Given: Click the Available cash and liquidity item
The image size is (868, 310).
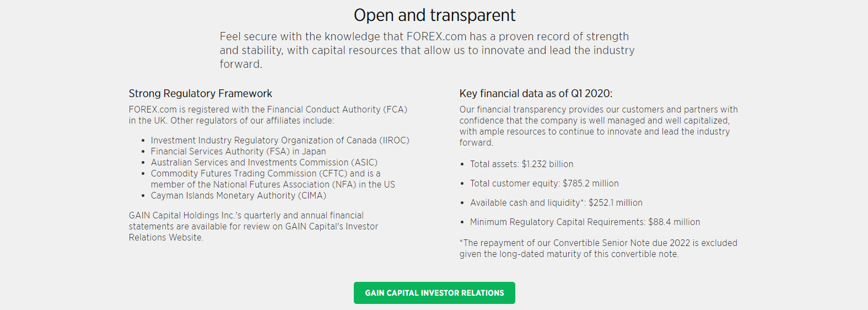Looking at the screenshot, I should point(556,203).
